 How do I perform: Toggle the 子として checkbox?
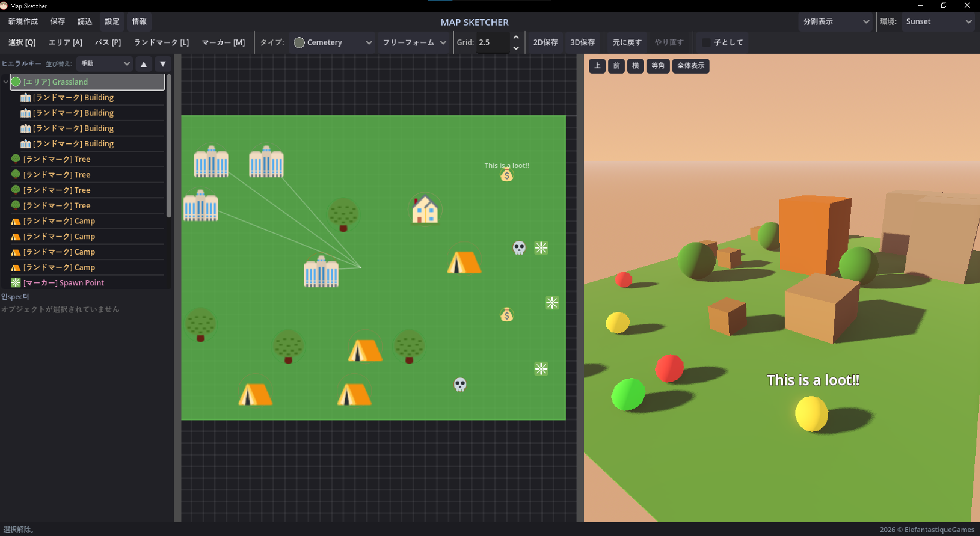pyautogui.click(x=706, y=42)
